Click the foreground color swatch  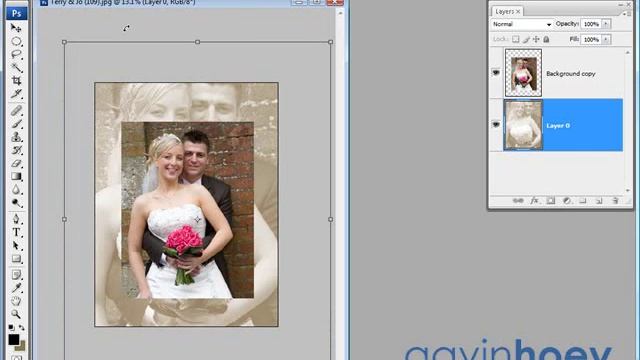[13, 340]
